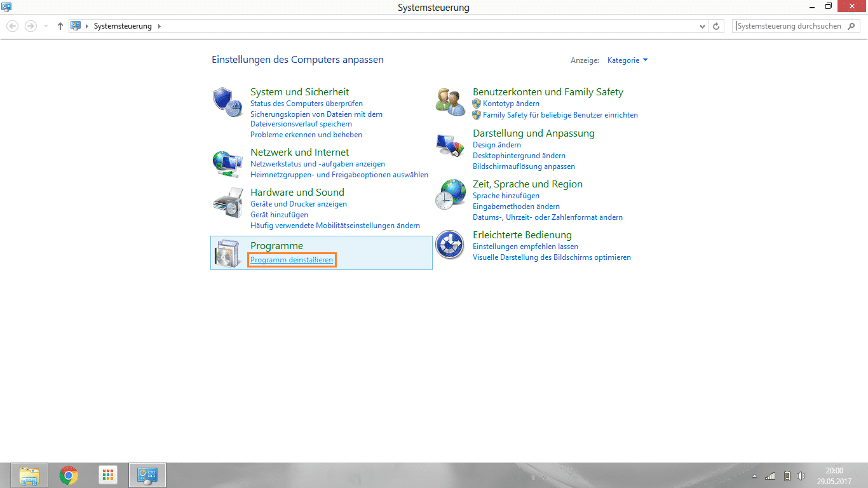Open the Anzeige Kategorie dropdown
868x488 pixels.
click(x=627, y=60)
